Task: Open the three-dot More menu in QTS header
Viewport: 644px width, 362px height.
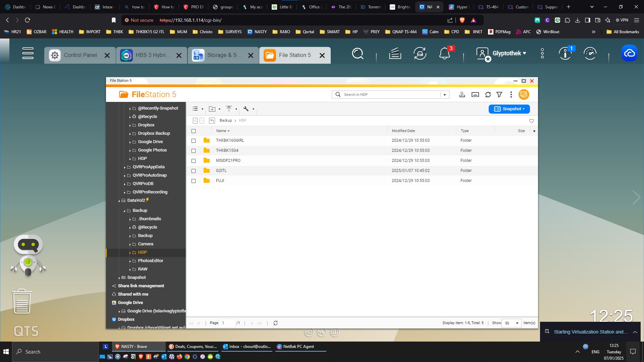Action: coord(542,53)
